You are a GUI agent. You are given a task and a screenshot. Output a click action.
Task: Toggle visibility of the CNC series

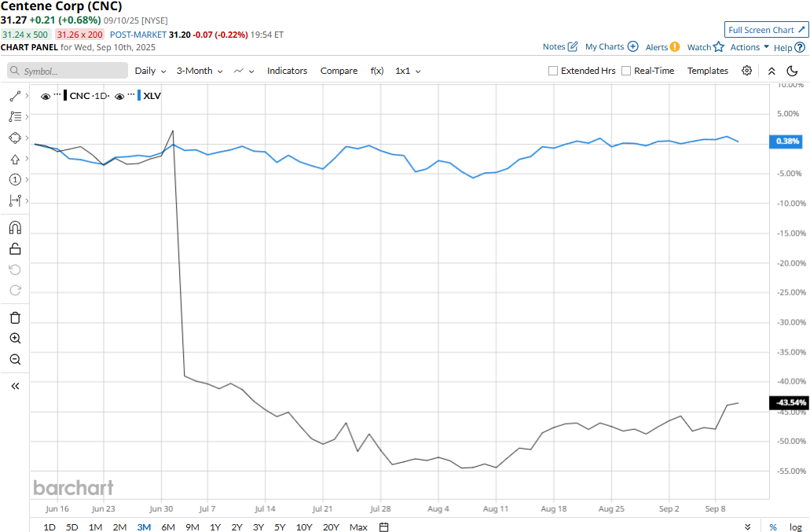pos(46,96)
